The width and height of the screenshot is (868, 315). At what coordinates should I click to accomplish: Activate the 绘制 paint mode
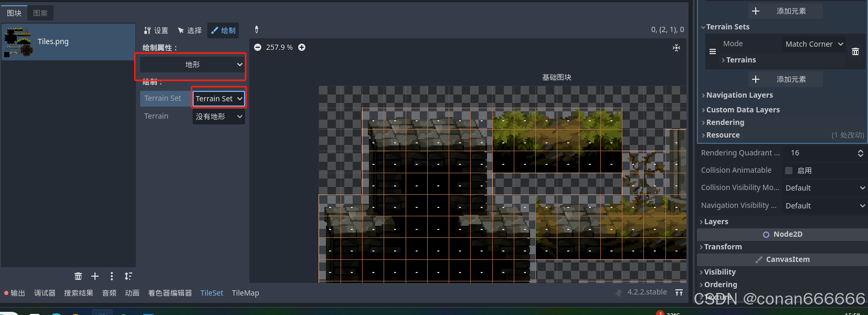tap(223, 30)
